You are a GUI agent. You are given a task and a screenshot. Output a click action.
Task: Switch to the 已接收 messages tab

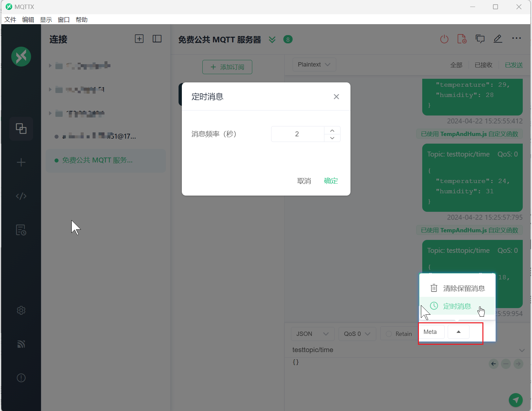(483, 65)
